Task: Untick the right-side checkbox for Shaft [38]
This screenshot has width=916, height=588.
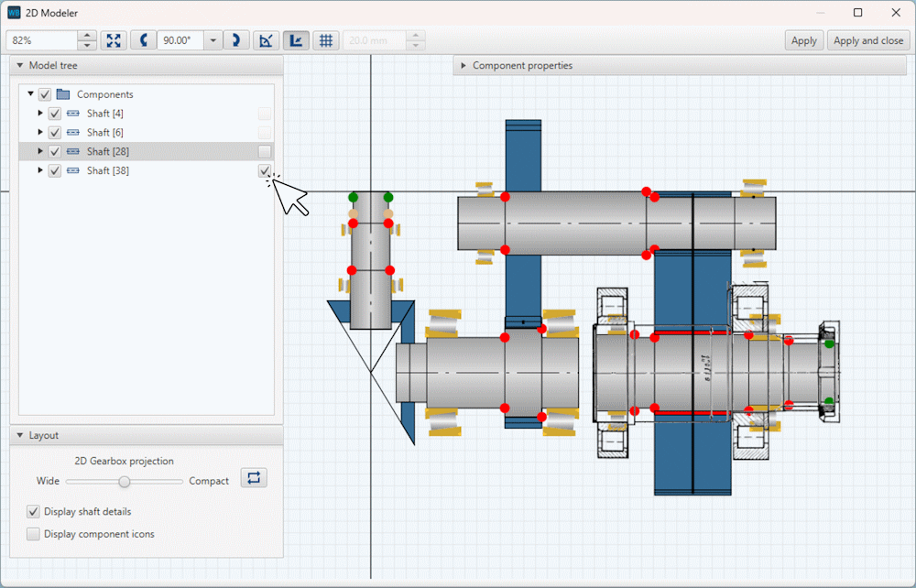Action: click(x=265, y=170)
